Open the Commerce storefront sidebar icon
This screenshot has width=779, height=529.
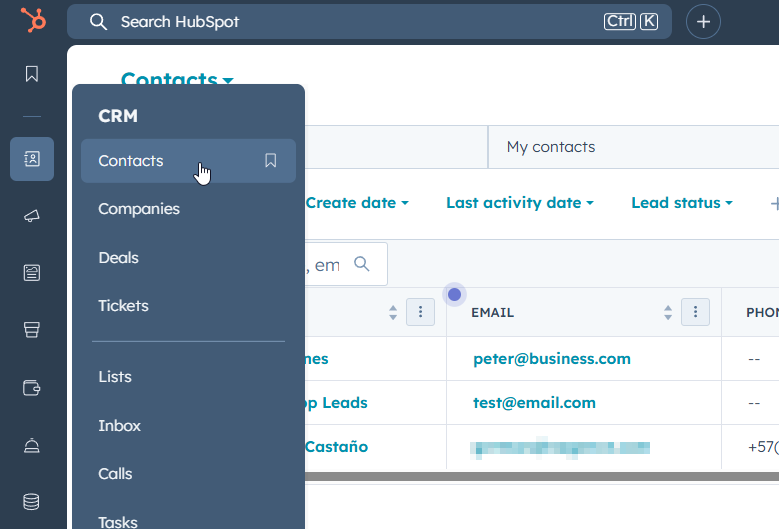32,330
